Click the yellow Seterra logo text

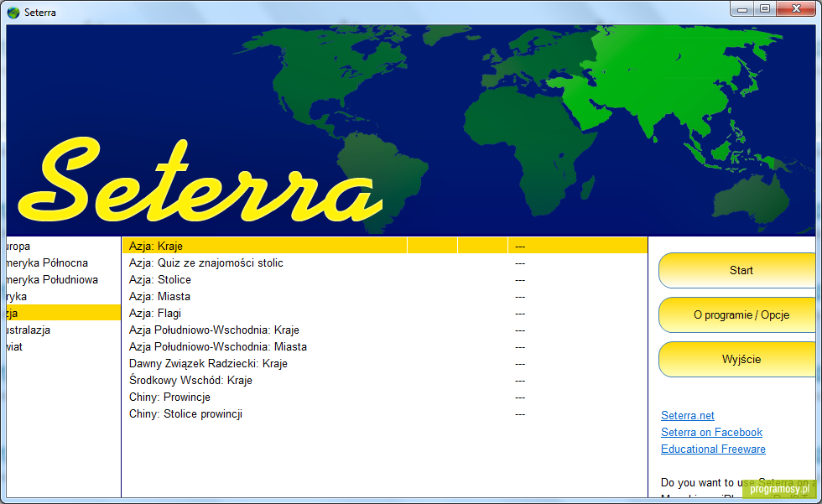coord(200,181)
